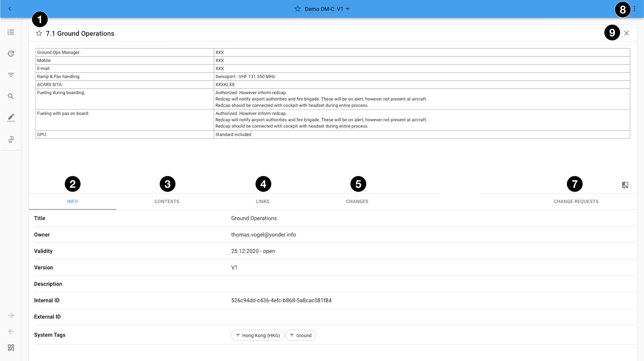Click the Title value Ground Operations

254,218
